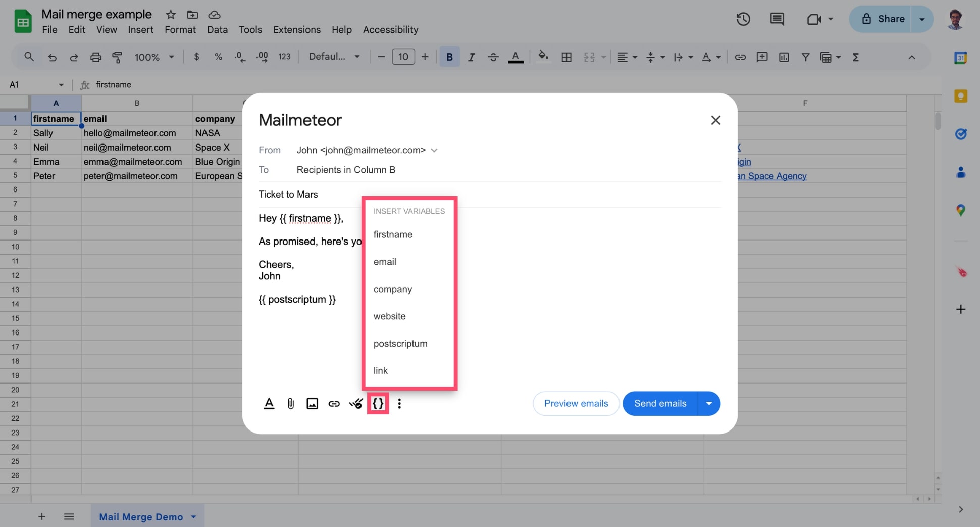Click the Functions sigma icon
Screen dimensions: 980x527
point(855,57)
